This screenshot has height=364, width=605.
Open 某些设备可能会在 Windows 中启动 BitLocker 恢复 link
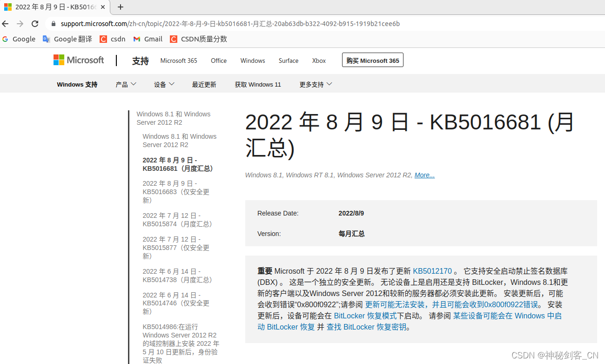[x=410, y=321]
